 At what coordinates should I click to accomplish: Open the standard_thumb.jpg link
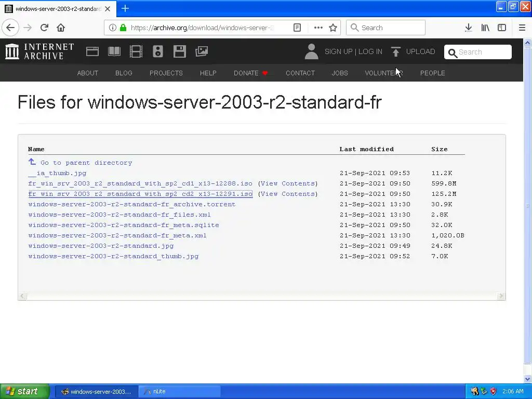(113, 256)
